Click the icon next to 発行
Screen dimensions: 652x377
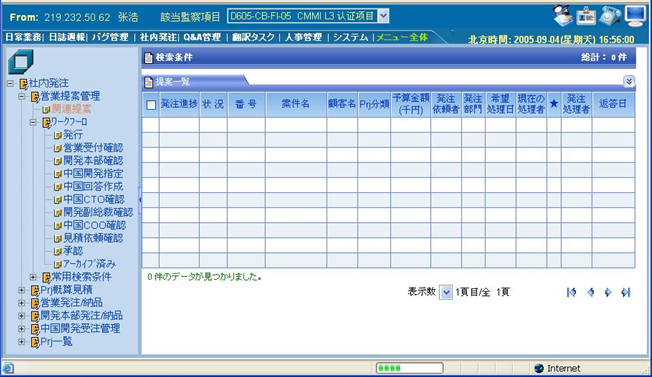(x=58, y=136)
